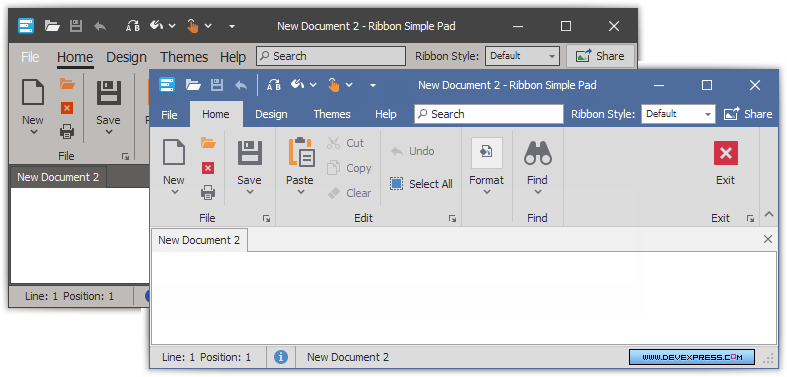Click the touch hand icon in blue window title bar
The width and height of the screenshot is (787, 377).
(x=334, y=85)
